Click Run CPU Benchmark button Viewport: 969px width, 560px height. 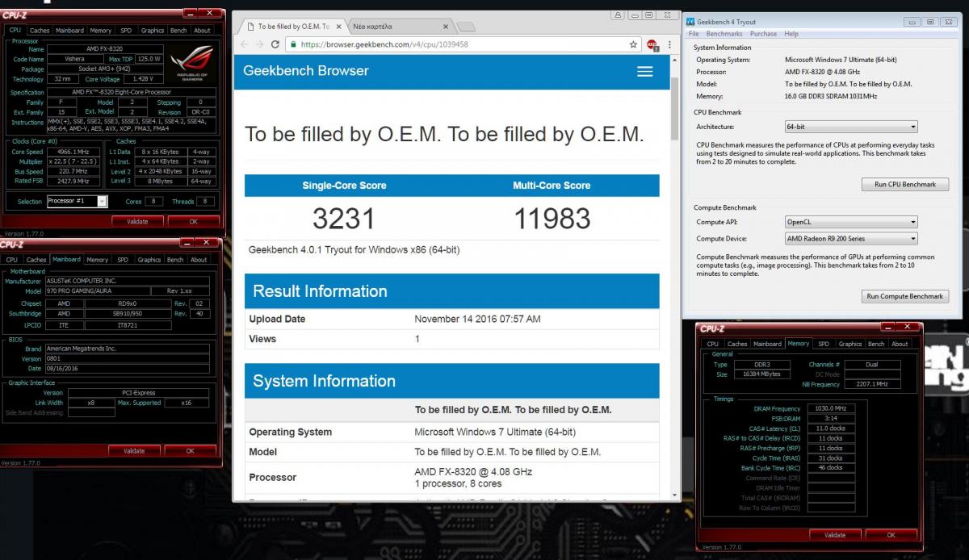(x=904, y=185)
